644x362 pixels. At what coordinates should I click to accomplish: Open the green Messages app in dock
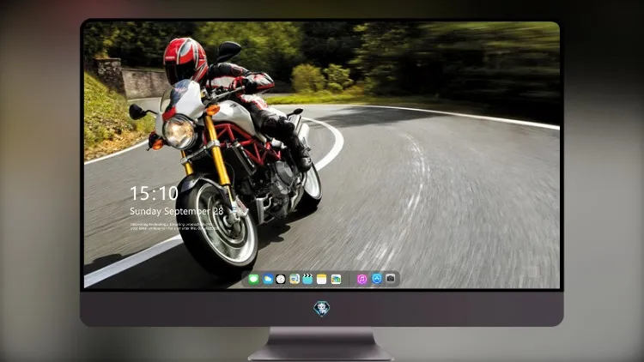253,280
